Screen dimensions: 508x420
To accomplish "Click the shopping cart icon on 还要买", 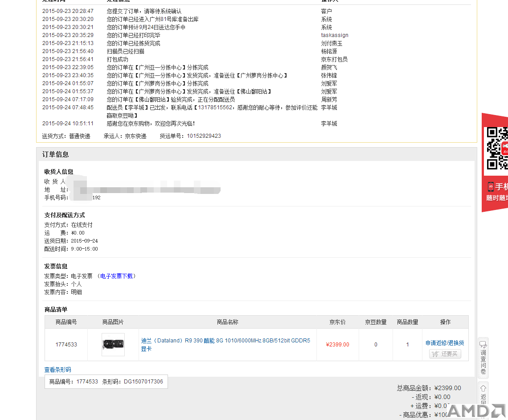I will [x=435, y=354].
